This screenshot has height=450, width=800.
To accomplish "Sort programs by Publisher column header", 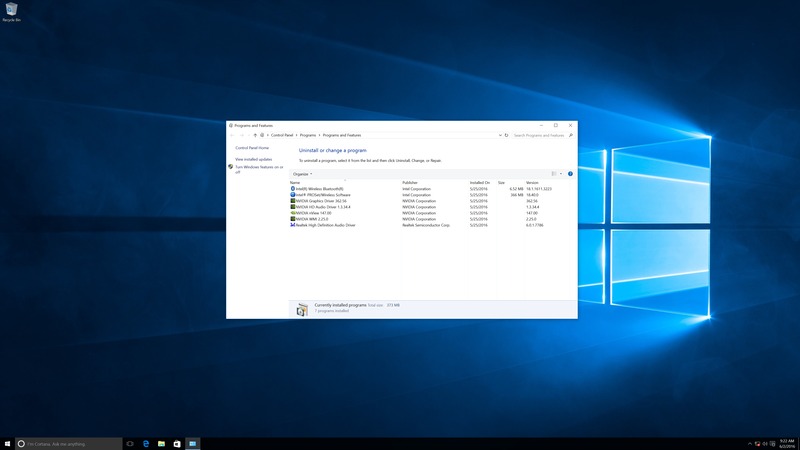I will point(411,182).
